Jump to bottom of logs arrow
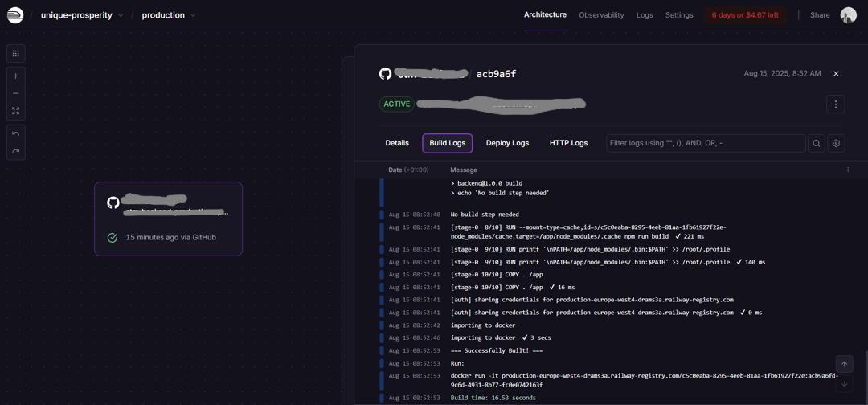The image size is (868, 405). point(844,383)
